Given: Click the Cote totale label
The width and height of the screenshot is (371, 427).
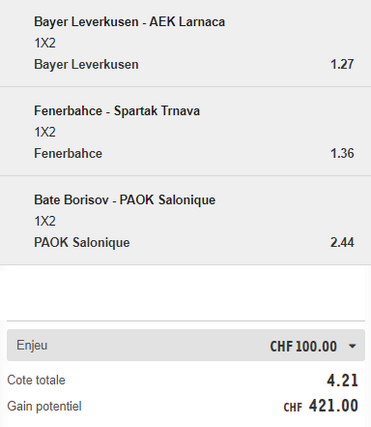Looking at the screenshot, I should tap(36, 380).
